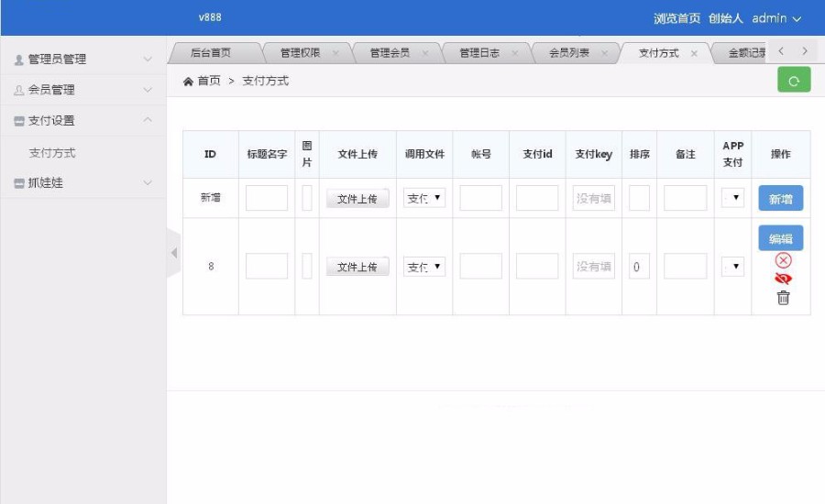Viewport: 825px width, 504px height.
Task: Click 文件上传 button in row 8
Action: click(357, 267)
